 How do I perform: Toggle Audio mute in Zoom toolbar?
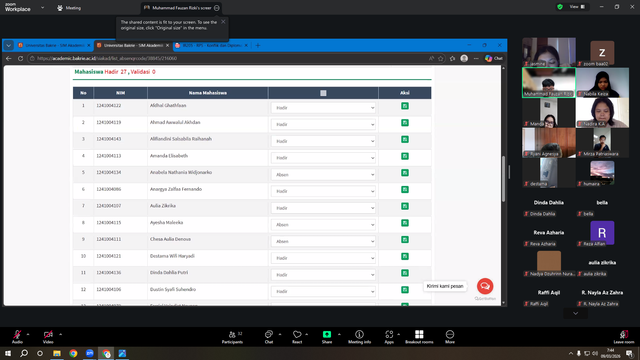tap(17, 337)
